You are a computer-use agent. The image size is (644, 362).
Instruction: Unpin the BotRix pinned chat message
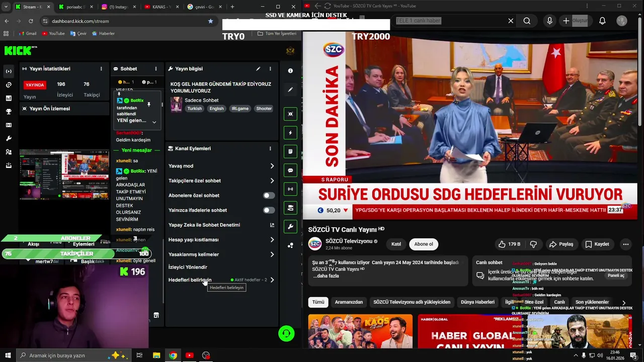point(149,105)
